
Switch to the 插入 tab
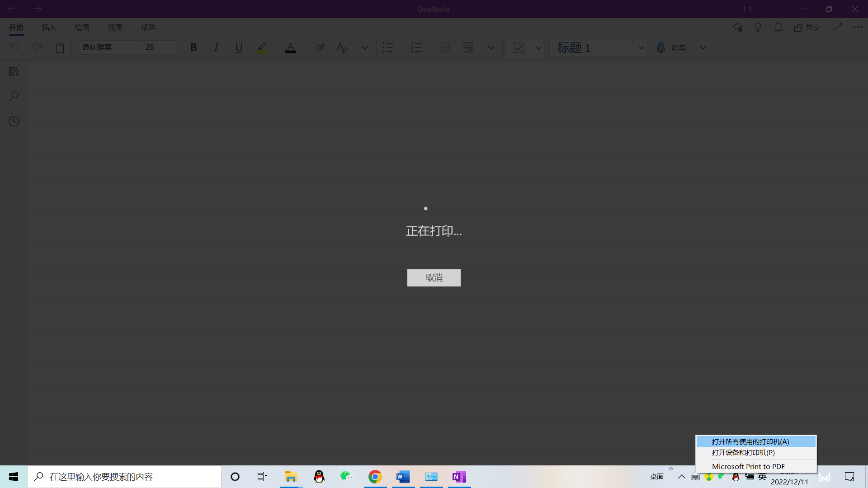pyautogui.click(x=49, y=28)
